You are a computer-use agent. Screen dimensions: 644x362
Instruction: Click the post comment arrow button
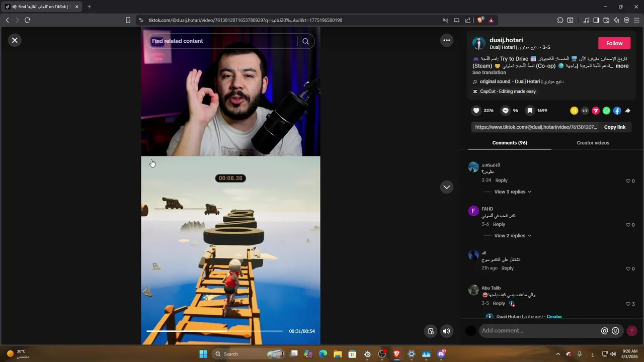[x=632, y=331]
